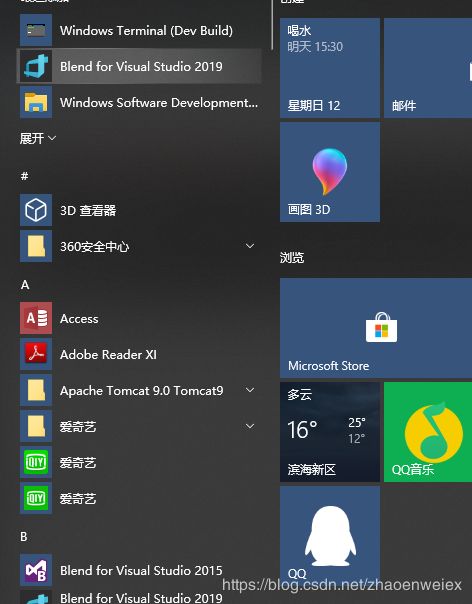Open the Windows Software Development folder icon
This screenshot has height=604, width=472.
point(36,102)
